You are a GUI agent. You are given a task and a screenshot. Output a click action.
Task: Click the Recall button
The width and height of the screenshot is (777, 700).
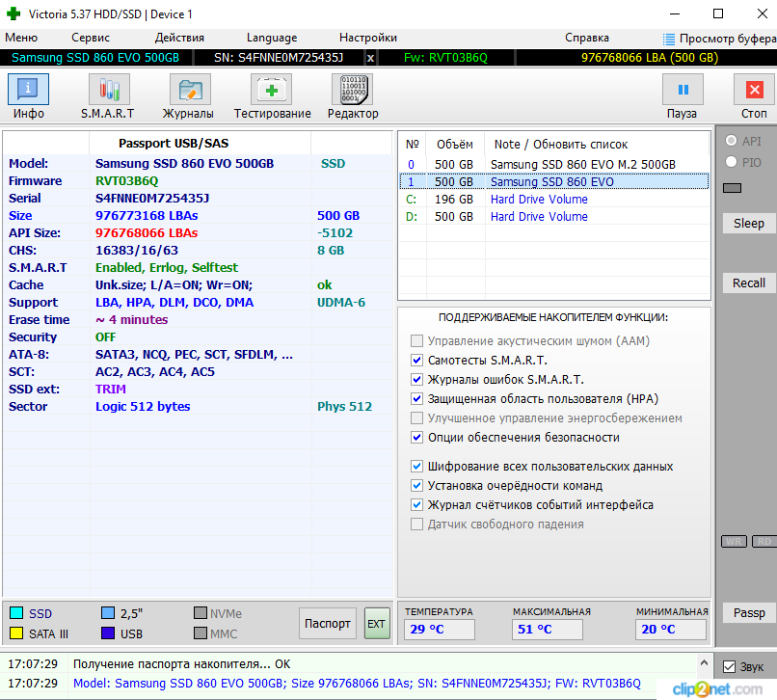tap(749, 283)
